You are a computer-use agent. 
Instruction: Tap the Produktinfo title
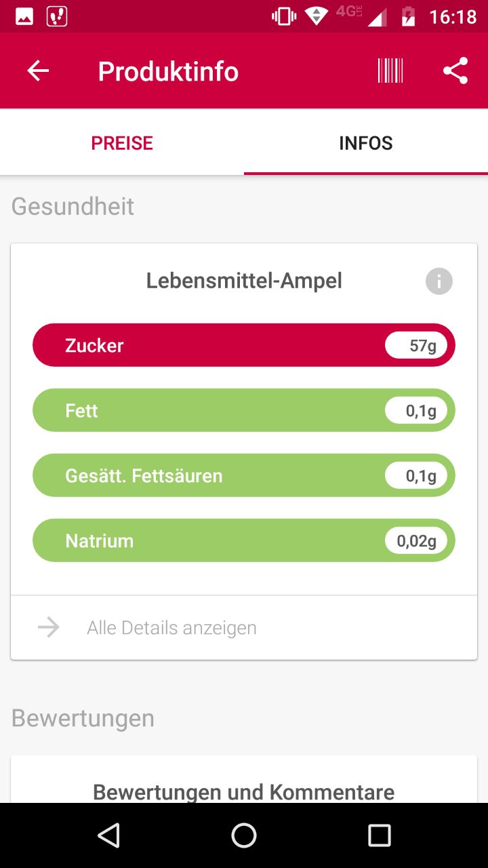[x=168, y=71]
